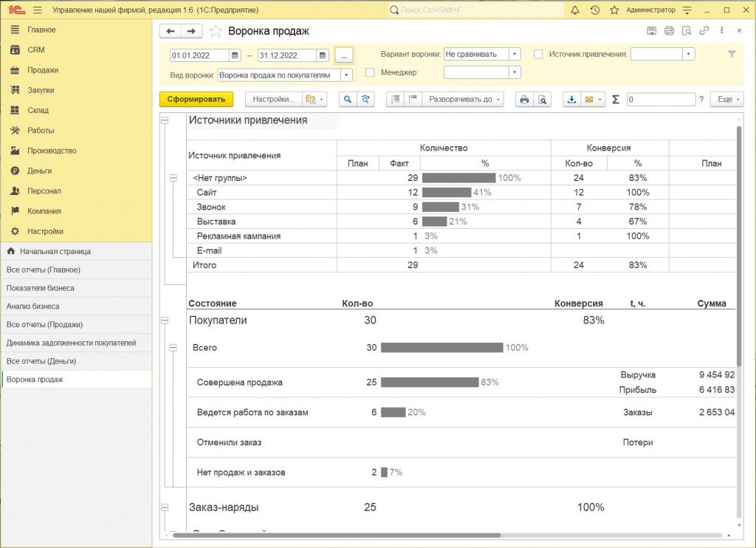Open Разворачивать до dropdown

(x=463, y=100)
